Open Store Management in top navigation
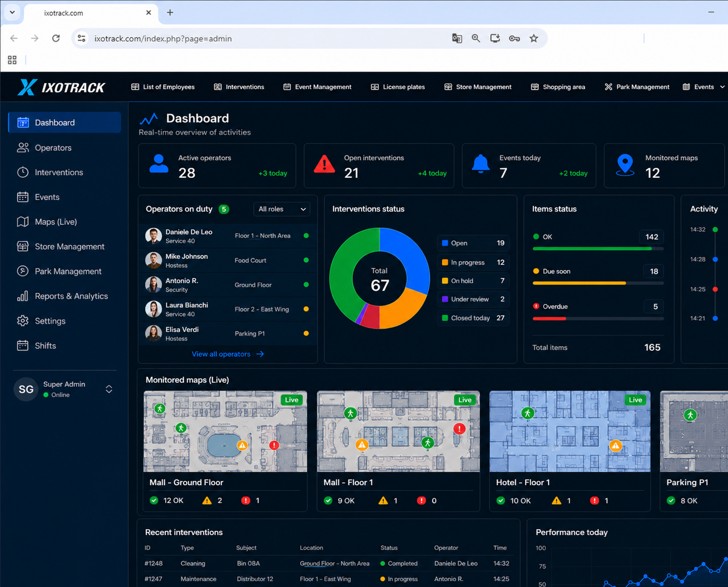 coord(478,87)
